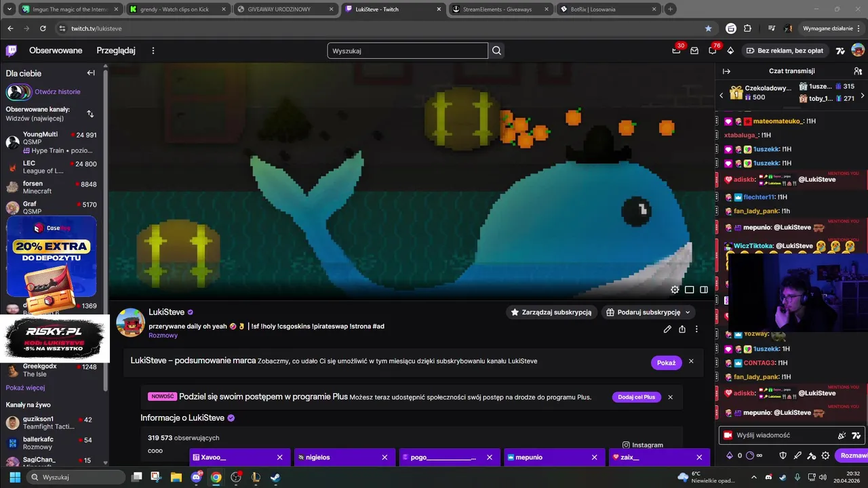Open the shield mode icon
Screen dimensions: 868x488
coord(783,455)
